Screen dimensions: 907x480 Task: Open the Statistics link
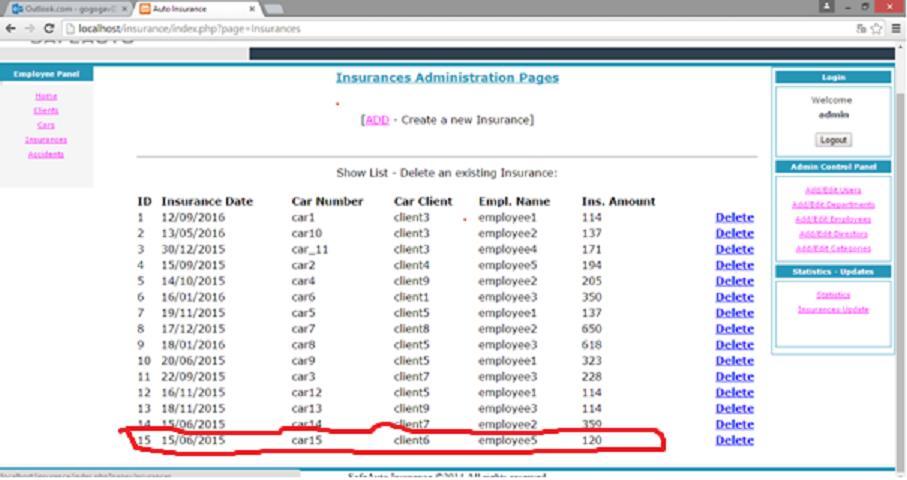pos(833,295)
